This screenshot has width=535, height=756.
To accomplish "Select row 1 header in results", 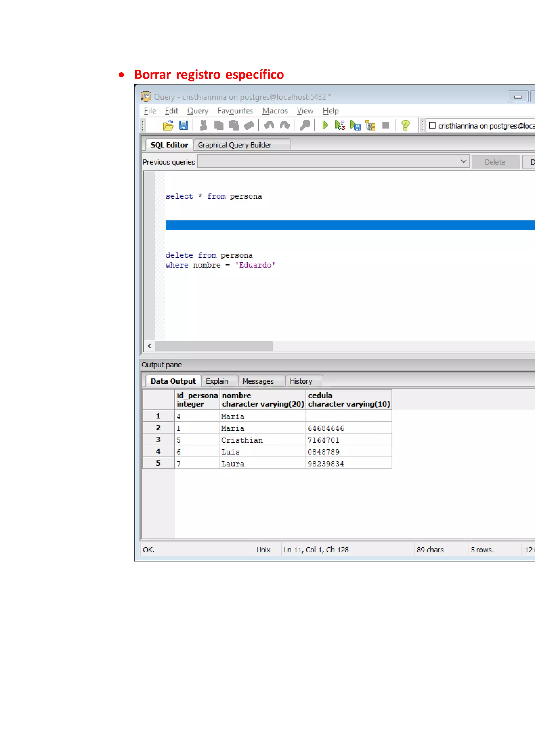I will 158,416.
